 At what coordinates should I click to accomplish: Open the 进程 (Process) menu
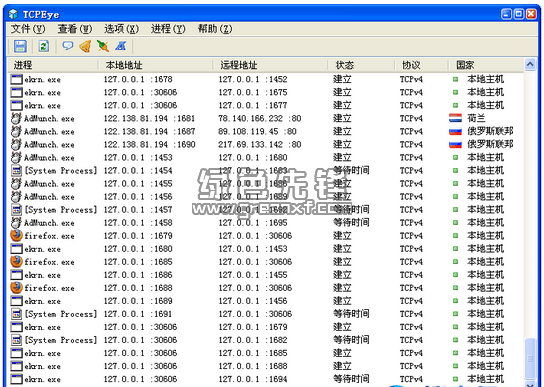[168, 29]
